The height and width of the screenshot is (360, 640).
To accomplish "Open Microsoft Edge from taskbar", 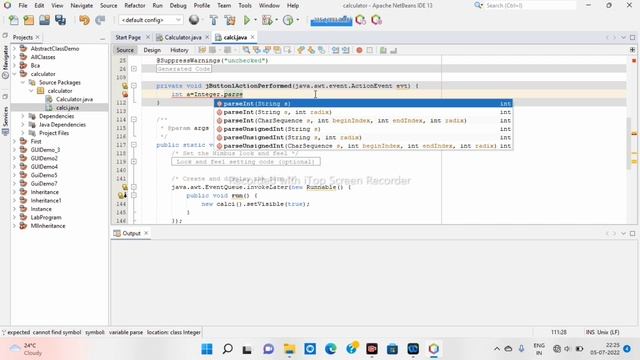I will 331,349.
